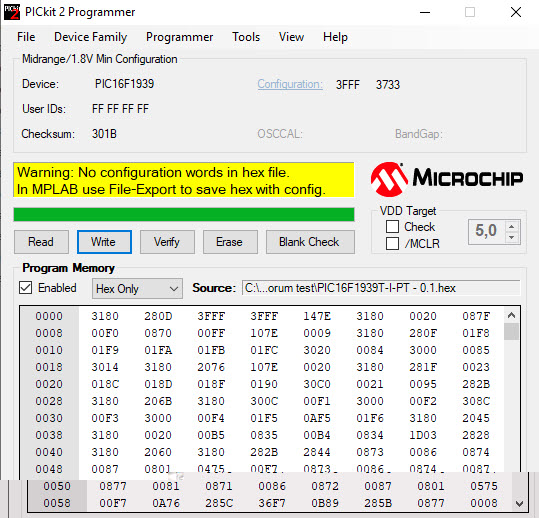Click the PICkit 2 app icon in title bar

pyautogui.click(x=12, y=12)
